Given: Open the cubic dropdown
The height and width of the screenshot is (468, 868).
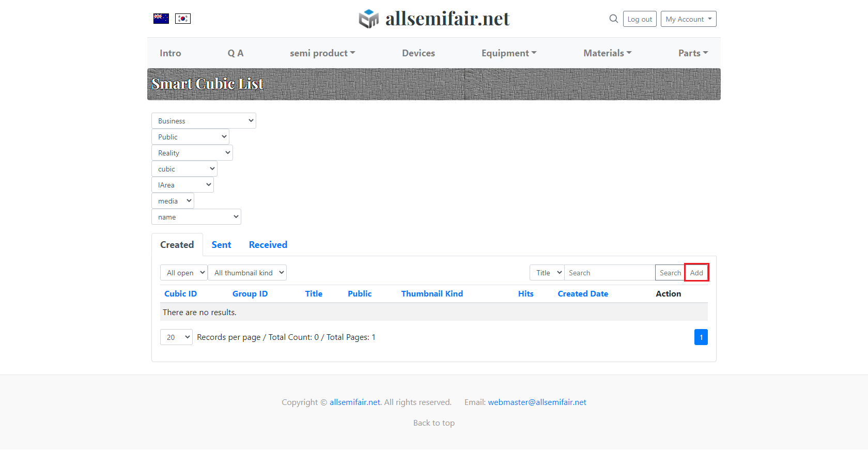Looking at the screenshot, I should [x=184, y=169].
